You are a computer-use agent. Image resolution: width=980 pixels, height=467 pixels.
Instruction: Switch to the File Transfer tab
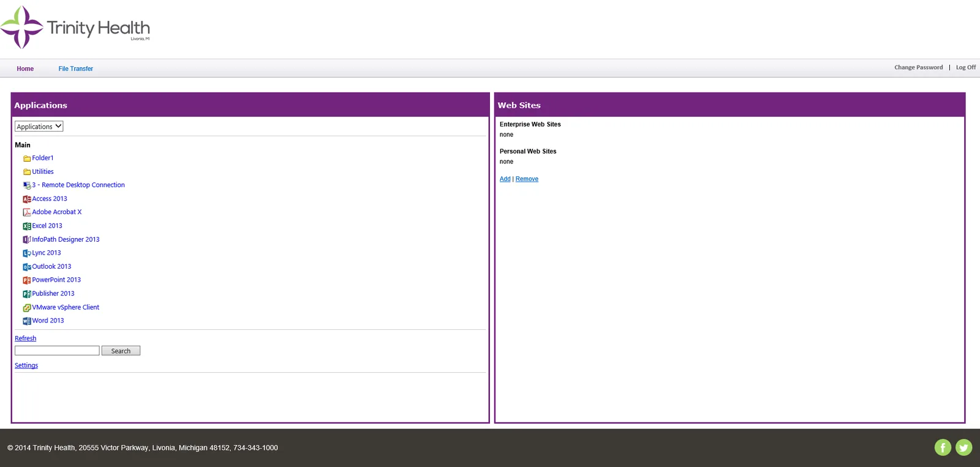(x=76, y=69)
